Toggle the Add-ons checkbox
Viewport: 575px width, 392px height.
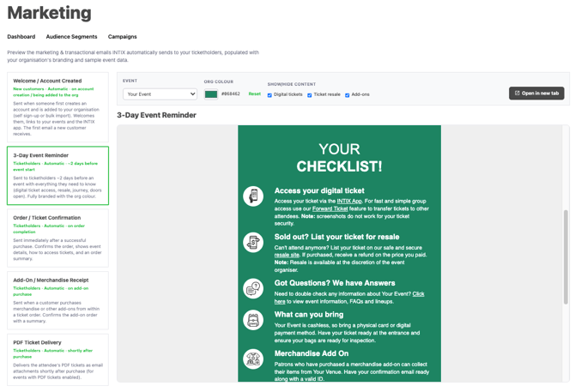347,95
